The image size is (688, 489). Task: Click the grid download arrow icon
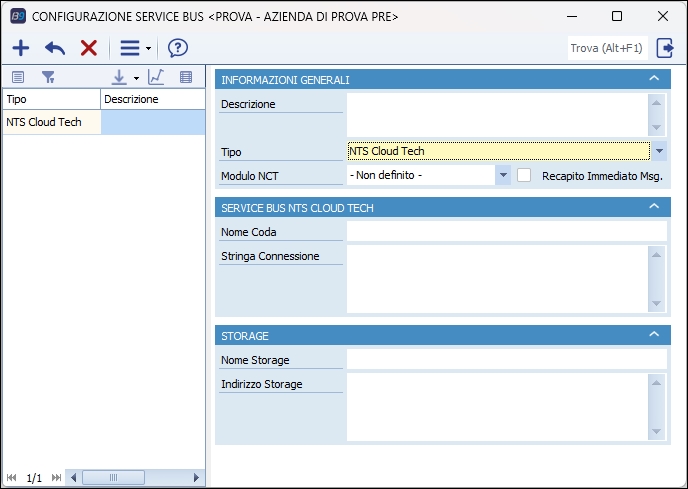tap(119, 77)
